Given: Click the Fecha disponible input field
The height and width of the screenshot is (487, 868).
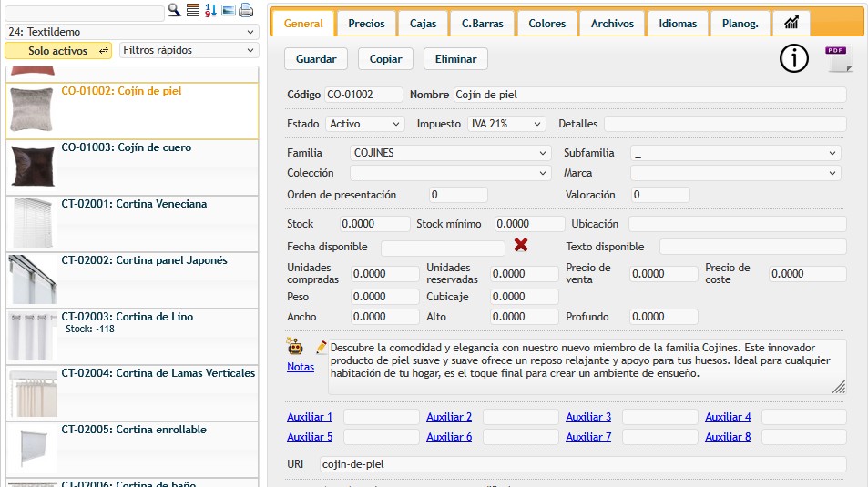Looking at the screenshot, I should (443, 247).
